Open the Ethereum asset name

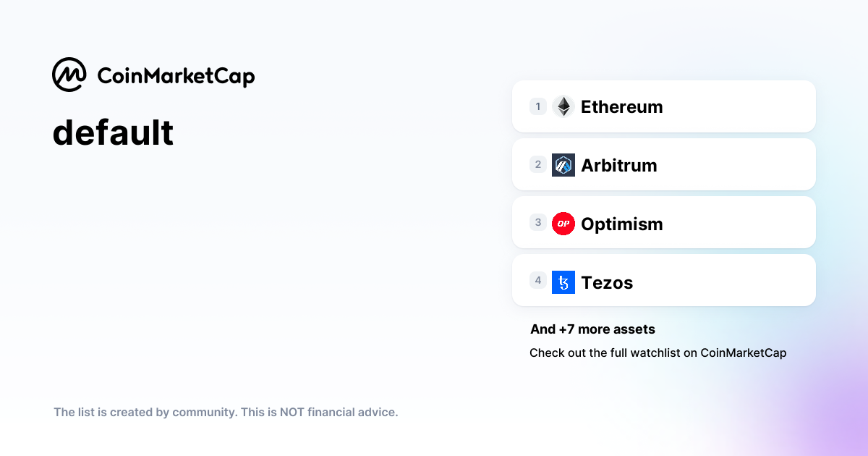point(621,107)
